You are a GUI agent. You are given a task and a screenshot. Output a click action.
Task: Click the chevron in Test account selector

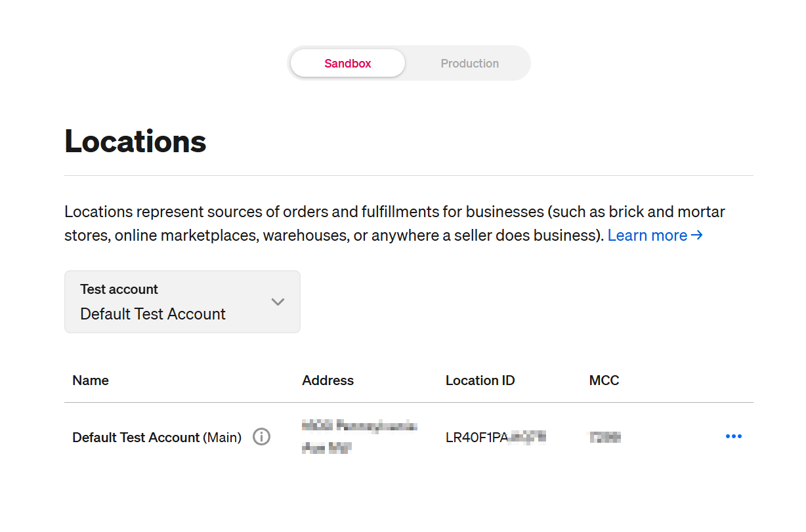278,302
